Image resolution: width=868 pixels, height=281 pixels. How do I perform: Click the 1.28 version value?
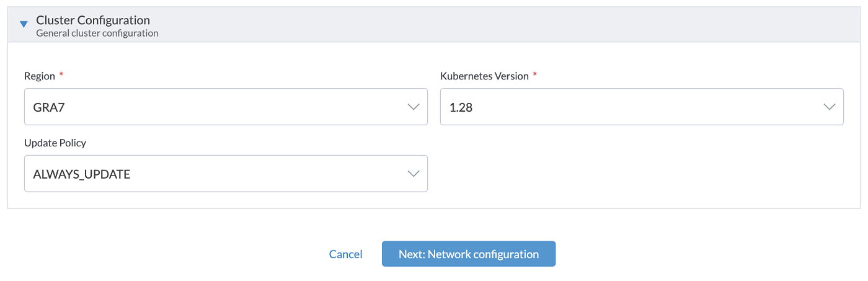tap(461, 107)
